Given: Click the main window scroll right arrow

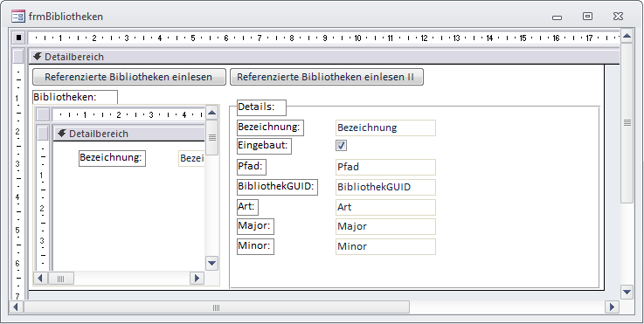Looking at the screenshot, I should tap(612, 307).
